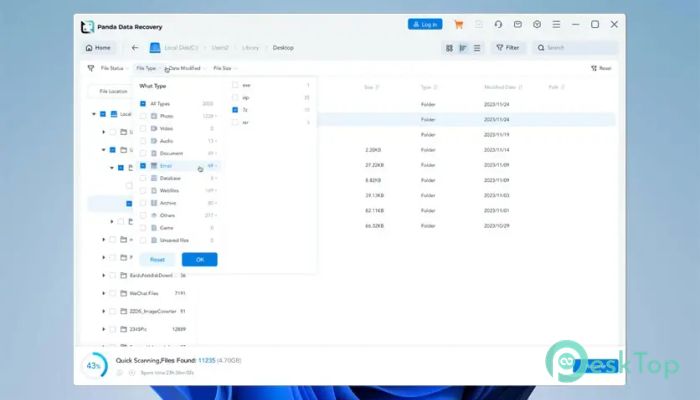Viewport: 700px width, 400px height.
Task: Sort by the Modified Date column header
Action: 503,87
